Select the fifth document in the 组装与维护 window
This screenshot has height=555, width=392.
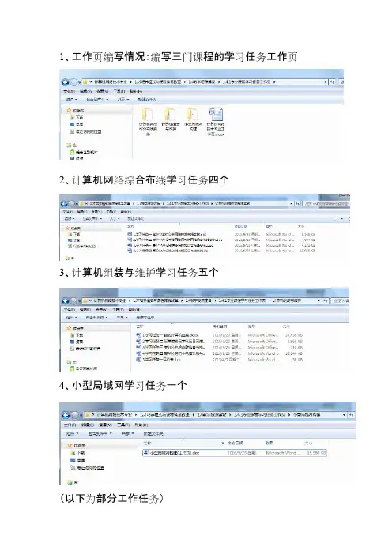[159, 359]
